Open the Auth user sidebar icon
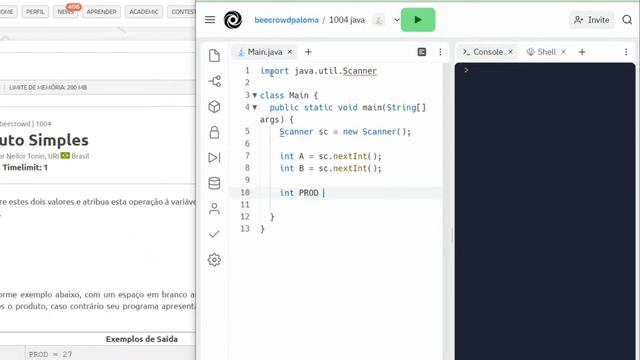Viewport: 640px width, 360px height. point(214,209)
